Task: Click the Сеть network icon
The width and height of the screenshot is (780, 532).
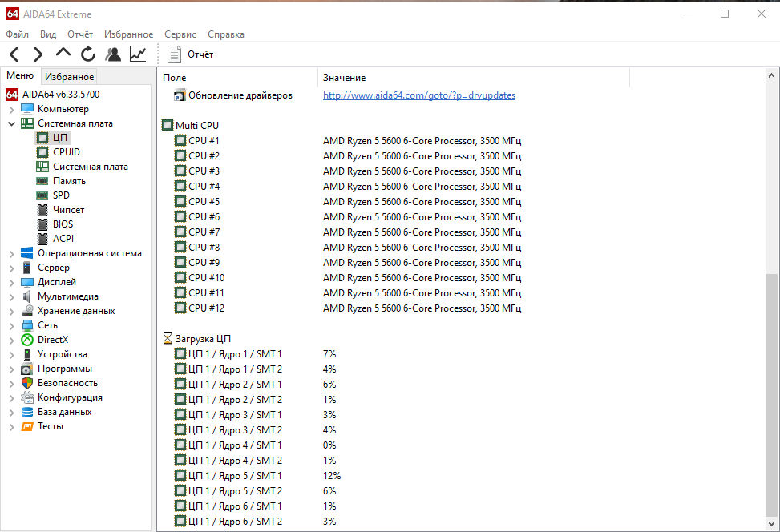Action: (x=27, y=325)
